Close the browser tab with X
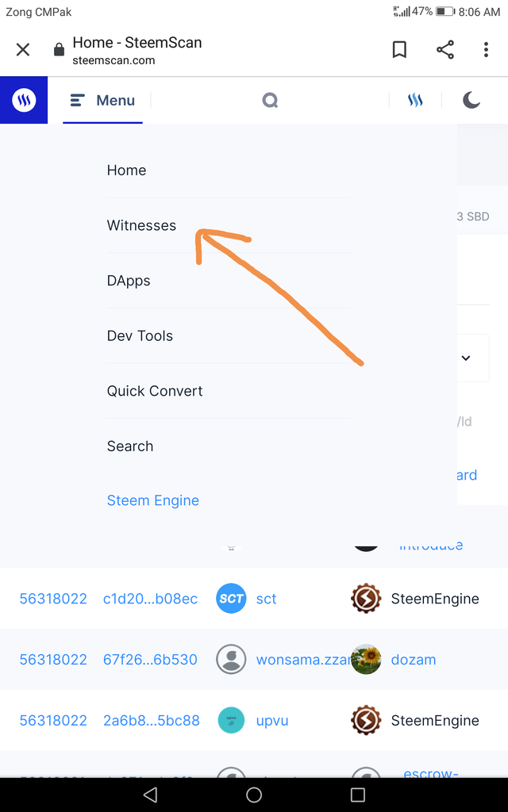The height and width of the screenshot is (812, 508). point(23,50)
